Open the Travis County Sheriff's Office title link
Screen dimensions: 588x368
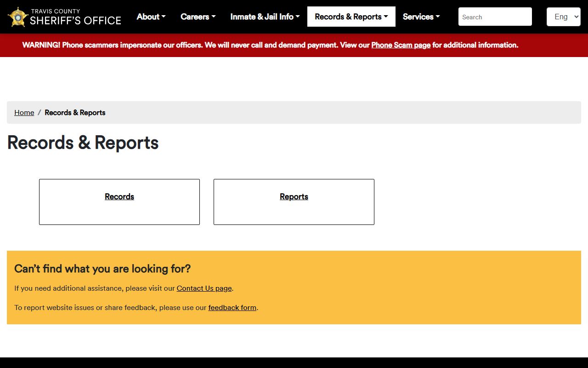(x=75, y=17)
